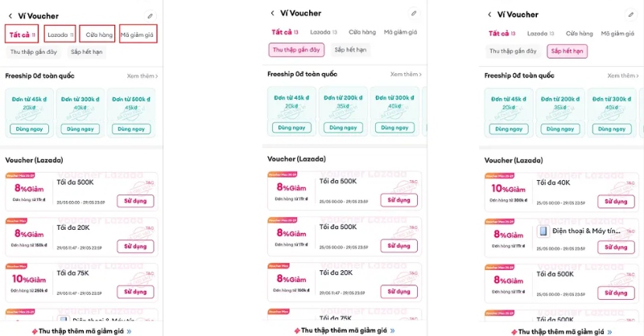The image size is (644, 336).
Task: Tap the back arrow on the middle screen
Action: (x=273, y=14)
